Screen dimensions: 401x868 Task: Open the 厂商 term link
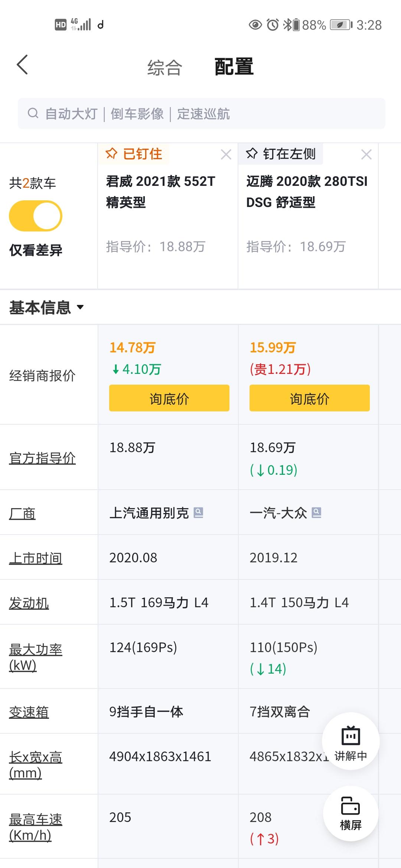[22, 514]
